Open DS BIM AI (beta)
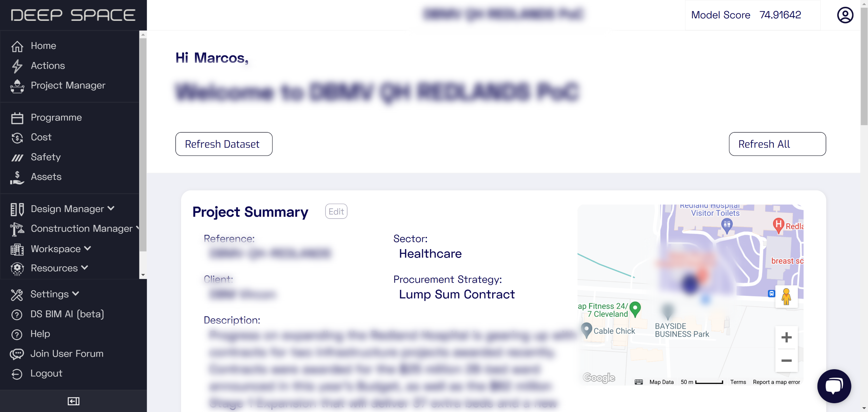Image resolution: width=868 pixels, height=412 pixels. (67, 314)
